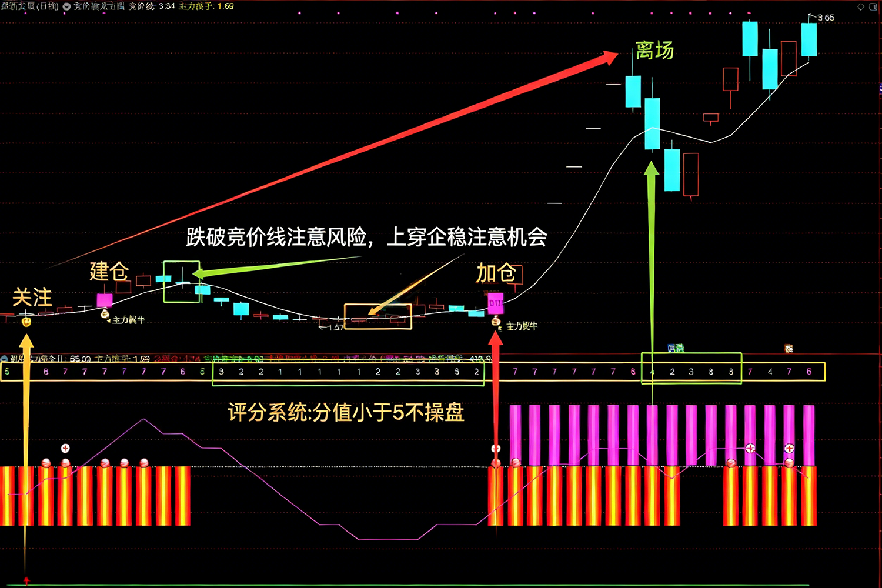
Task: Click the diamond icon in top-right corner
Action: coord(861,6)
